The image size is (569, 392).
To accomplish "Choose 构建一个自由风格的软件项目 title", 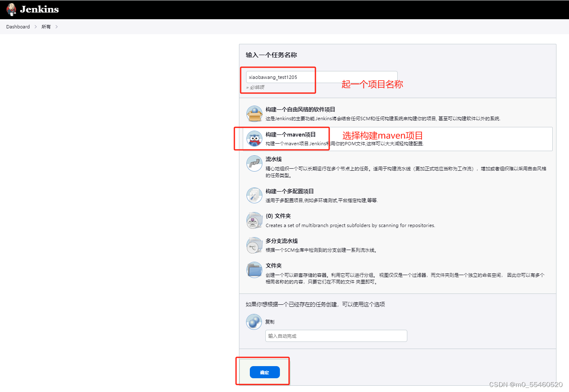I will tap(300, 109).
